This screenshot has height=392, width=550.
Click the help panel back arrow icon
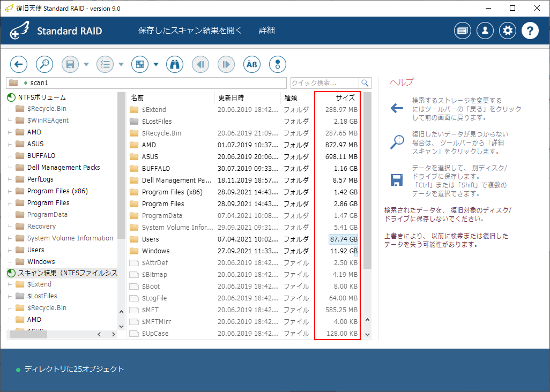397,108
